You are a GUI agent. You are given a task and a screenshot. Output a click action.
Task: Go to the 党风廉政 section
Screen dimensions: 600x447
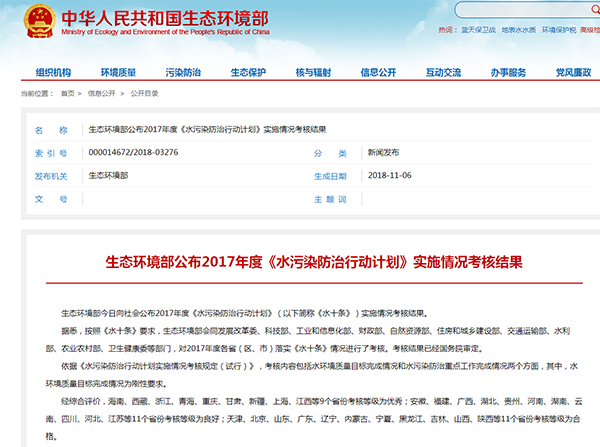(x=571, y=73)
